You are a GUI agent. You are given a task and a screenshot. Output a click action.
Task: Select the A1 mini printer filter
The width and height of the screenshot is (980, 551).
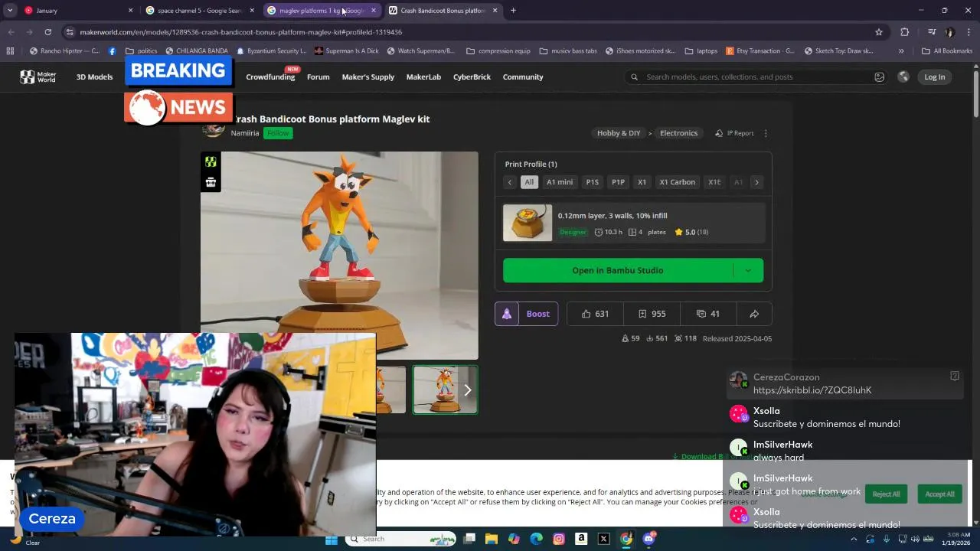[x=560, y=182]
